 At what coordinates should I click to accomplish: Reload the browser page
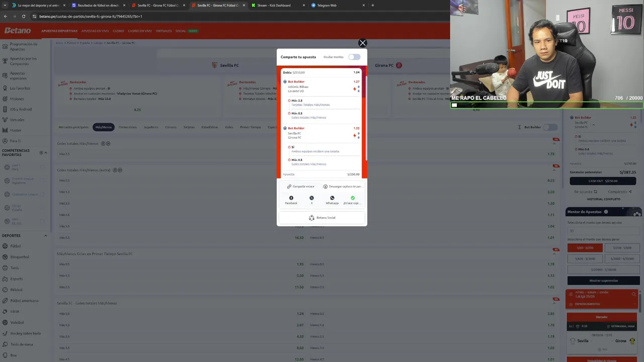coord(24,16)
